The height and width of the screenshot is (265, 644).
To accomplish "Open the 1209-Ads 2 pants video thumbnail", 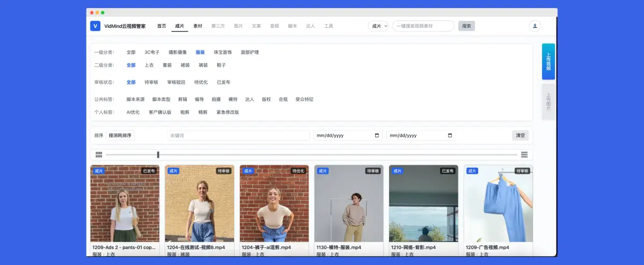I will [x=125, y=204].
